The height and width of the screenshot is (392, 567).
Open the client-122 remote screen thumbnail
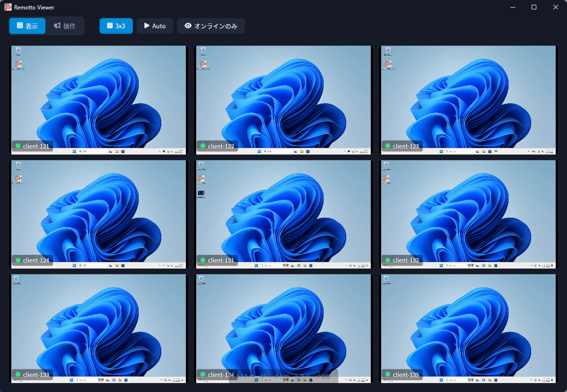(x=283, y=100)
